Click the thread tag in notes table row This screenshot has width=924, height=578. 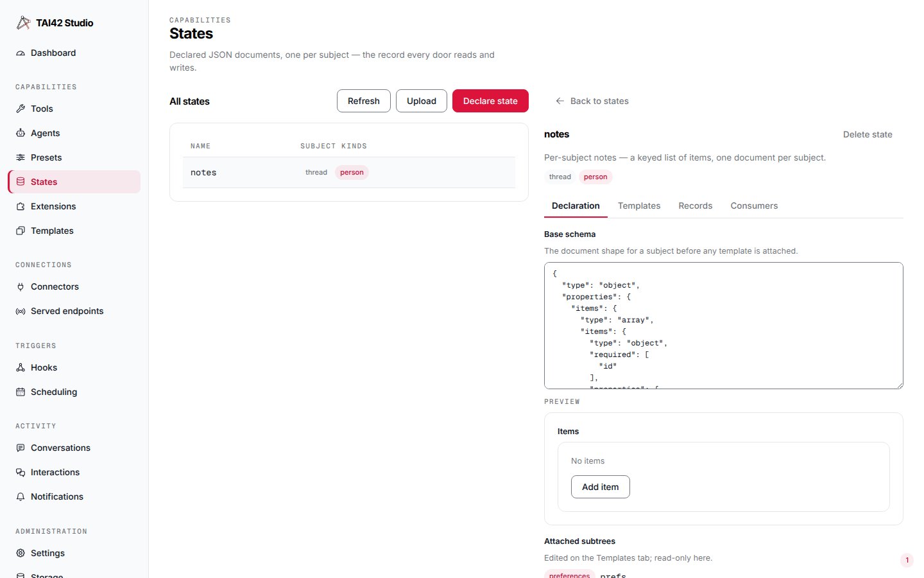(x=316, y=173)
